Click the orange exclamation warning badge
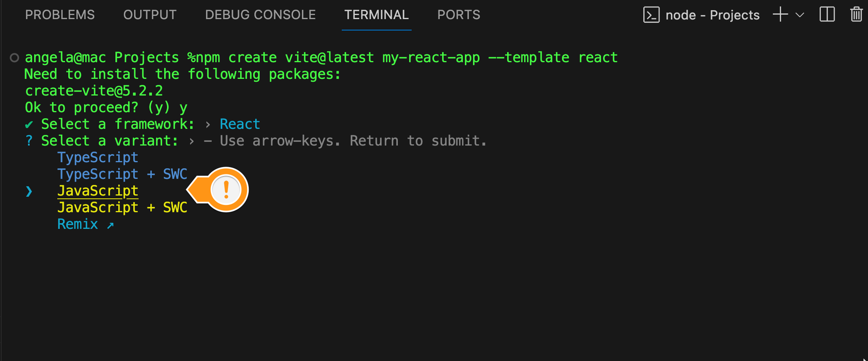The width and height of the screenshot is (868, 361). [226, 189]
